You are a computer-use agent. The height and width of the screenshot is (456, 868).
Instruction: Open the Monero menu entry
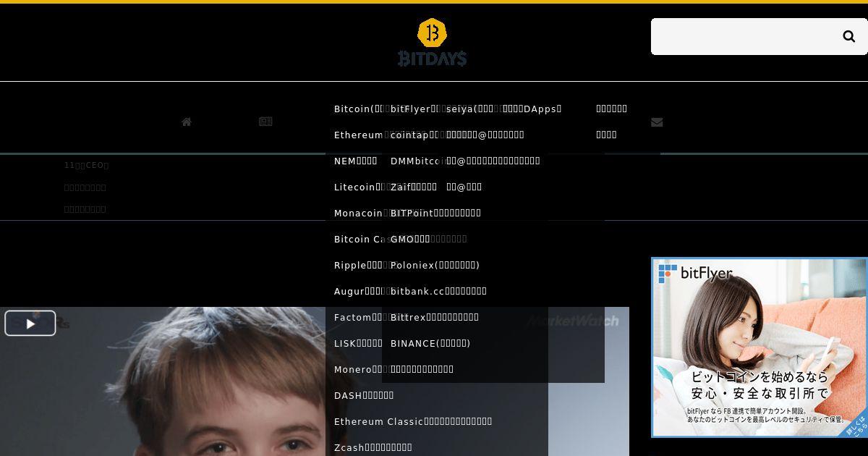coord(358,369)
